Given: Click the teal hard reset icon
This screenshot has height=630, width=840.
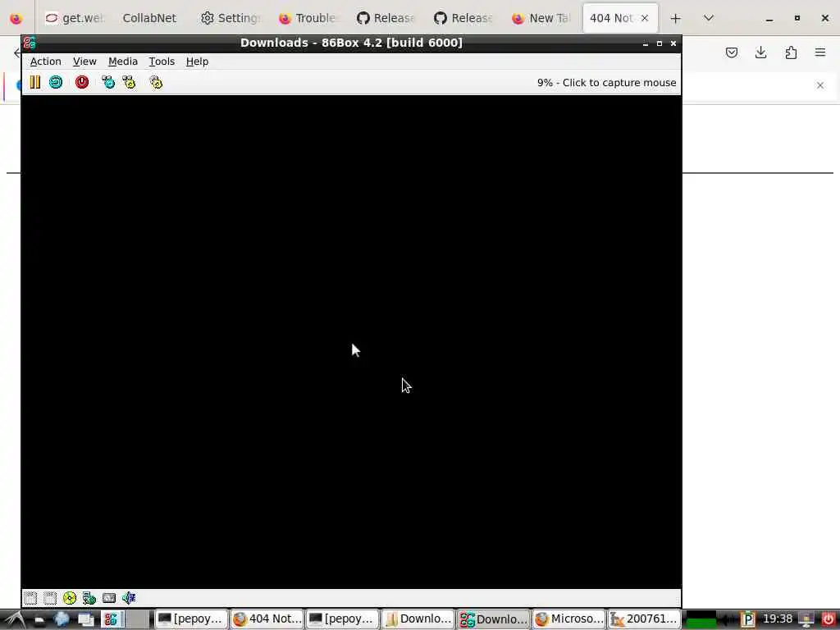Looking at the screenshot, I should (56, 82).
